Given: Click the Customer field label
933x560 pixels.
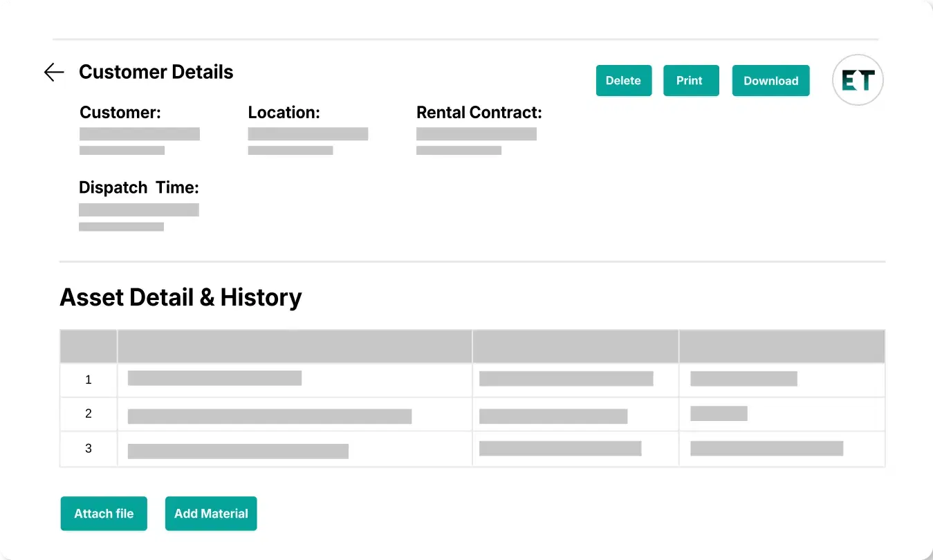Looking at the screenshot, I should click(120, 113).
